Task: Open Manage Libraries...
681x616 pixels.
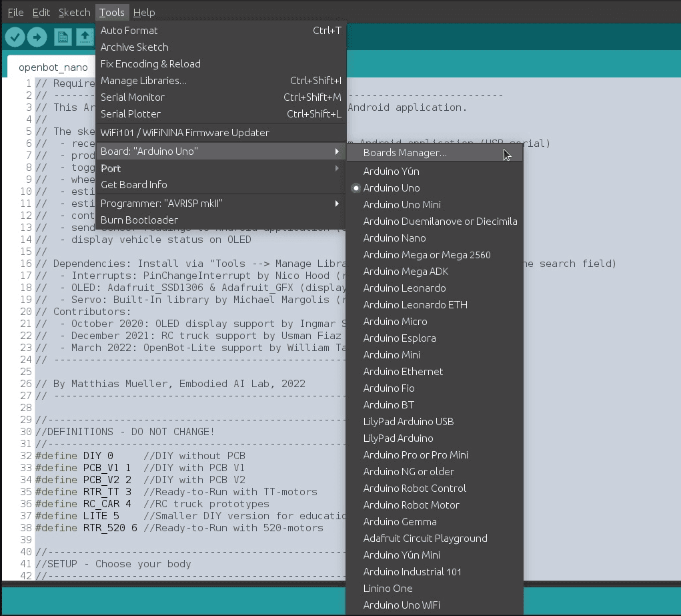Action: [221, 81]
